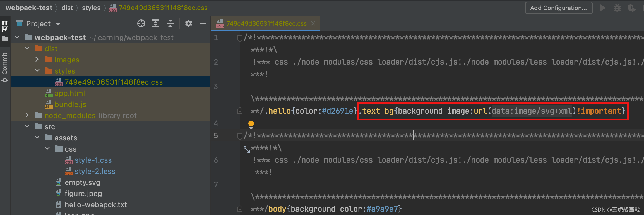Click the yellow lightbulb intention icon
This screenshot has width=644, height=215.
(251, 124)
